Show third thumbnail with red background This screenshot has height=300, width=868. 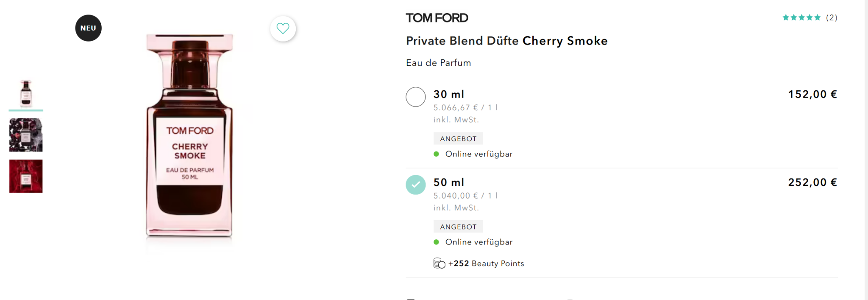[26, 176]
